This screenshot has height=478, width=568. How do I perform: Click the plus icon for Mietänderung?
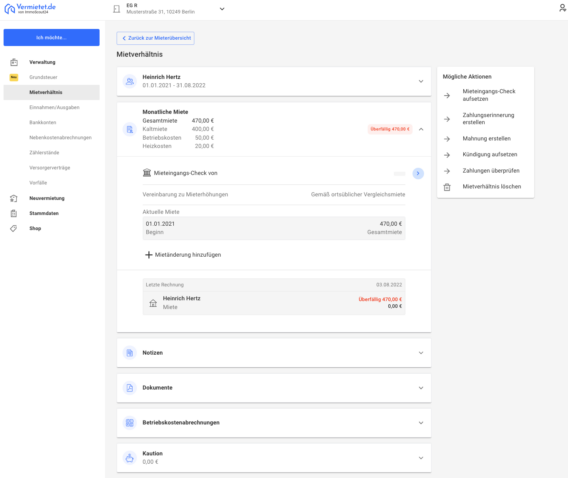click(x=149, y=255)
